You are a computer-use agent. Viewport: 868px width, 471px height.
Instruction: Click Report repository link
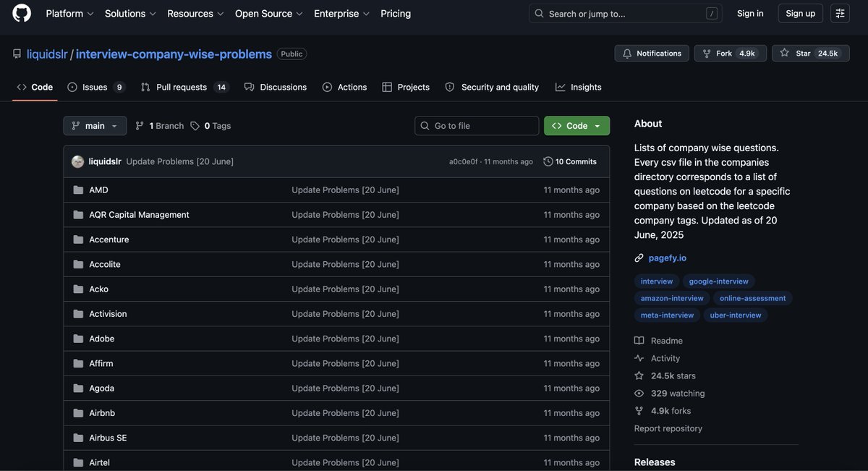click(668, 428)
